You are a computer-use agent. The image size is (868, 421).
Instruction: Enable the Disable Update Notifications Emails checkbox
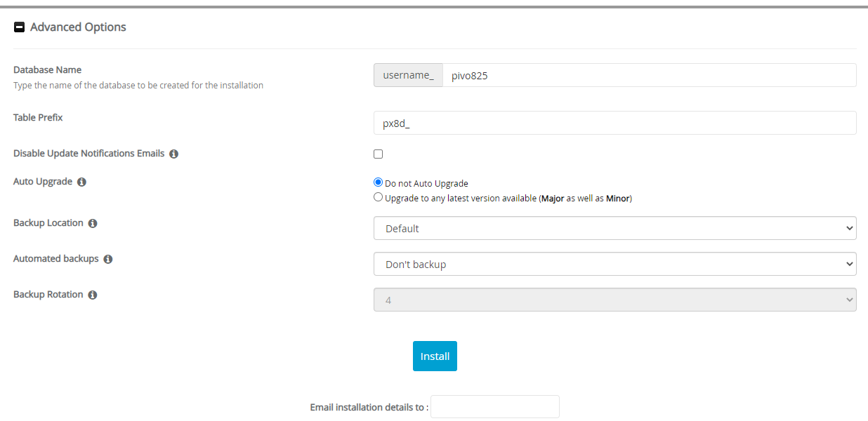[x=379, y=154]
